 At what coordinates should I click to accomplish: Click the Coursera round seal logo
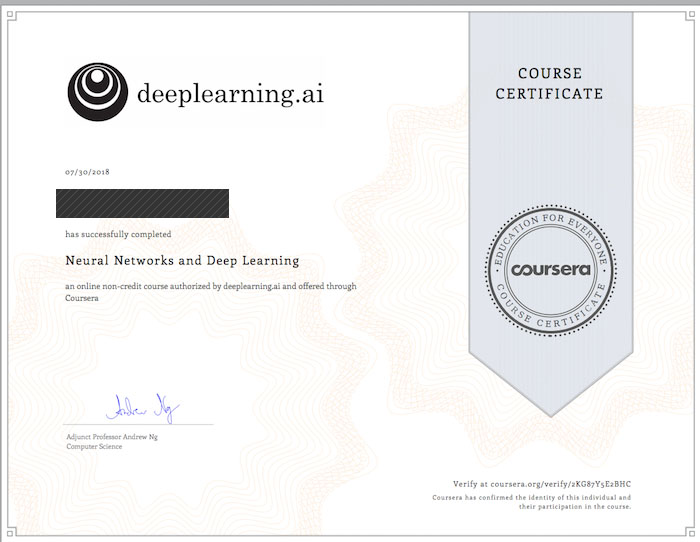[550, 270]
